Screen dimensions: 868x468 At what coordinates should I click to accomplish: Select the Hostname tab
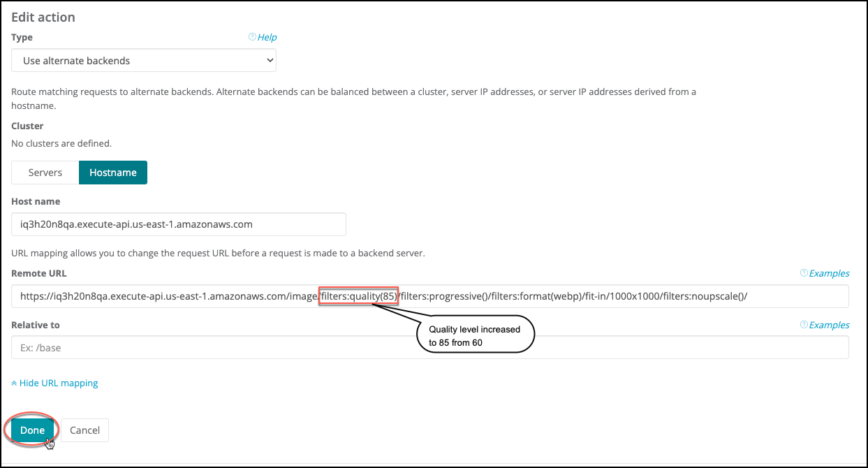pos(112,173)
